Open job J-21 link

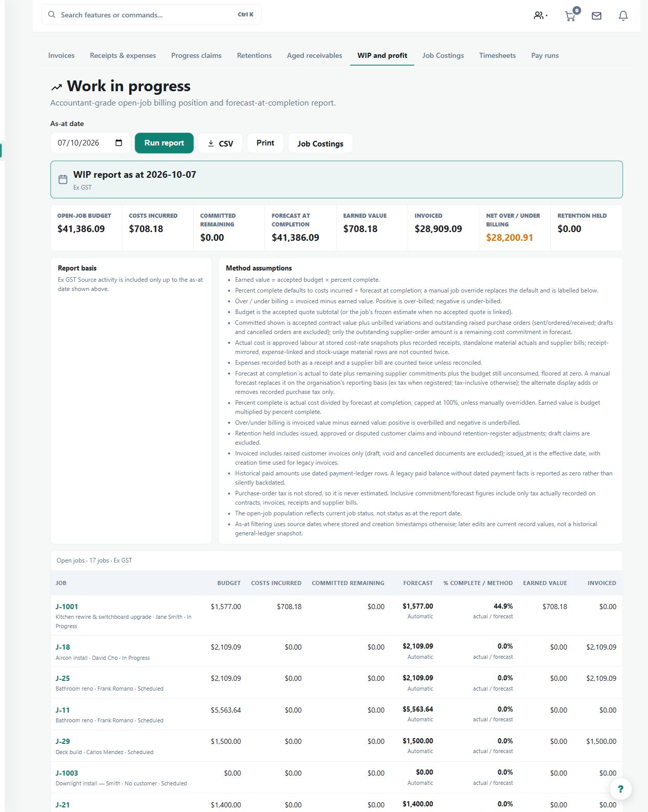point(63,805)
